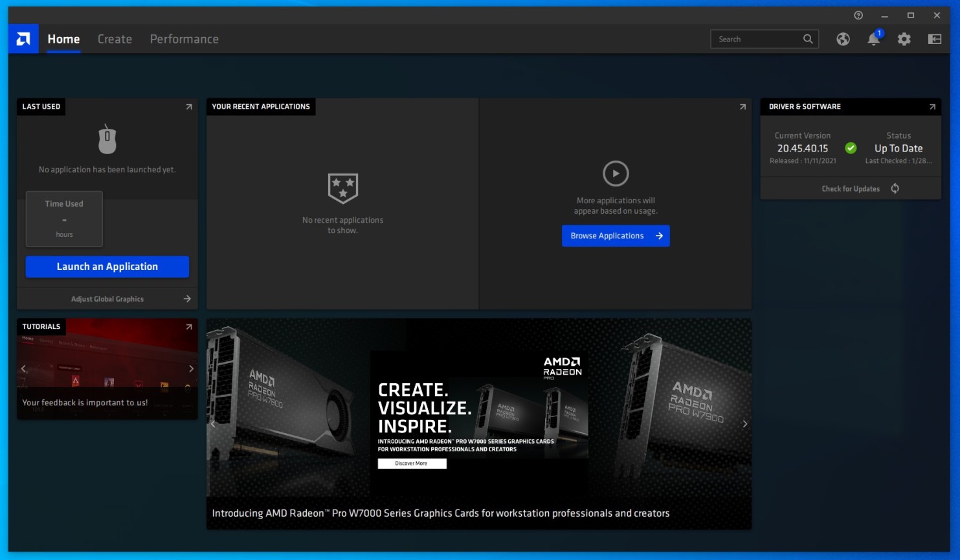Go to previous tutorial slide

click(24, 368)
